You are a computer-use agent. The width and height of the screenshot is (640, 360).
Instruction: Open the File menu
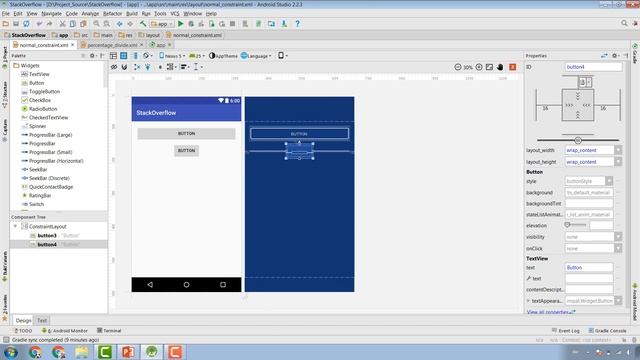click(6, 13)
